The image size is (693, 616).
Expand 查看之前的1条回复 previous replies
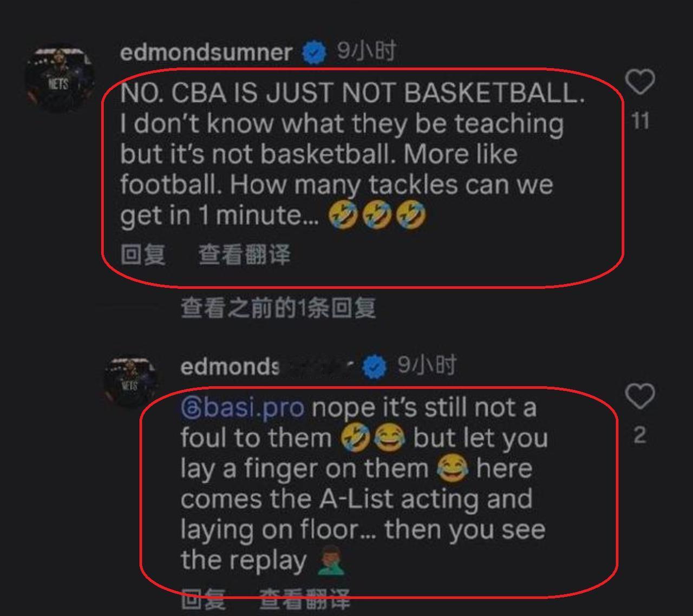point(278,308)
